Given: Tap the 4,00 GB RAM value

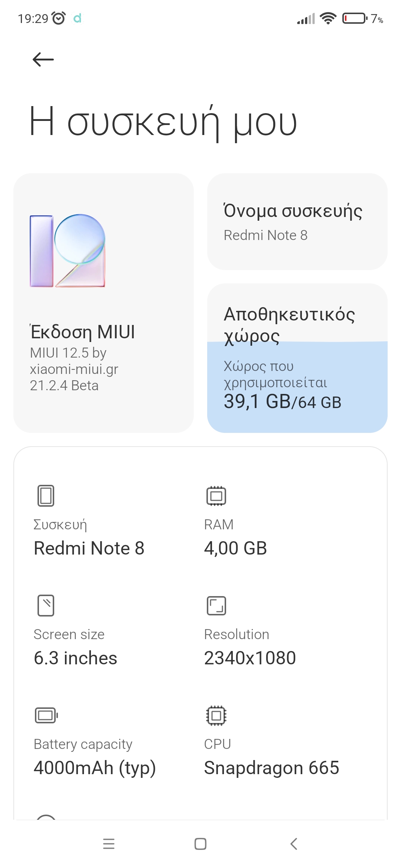Looking at the screenshot, I should click(235, 548).
